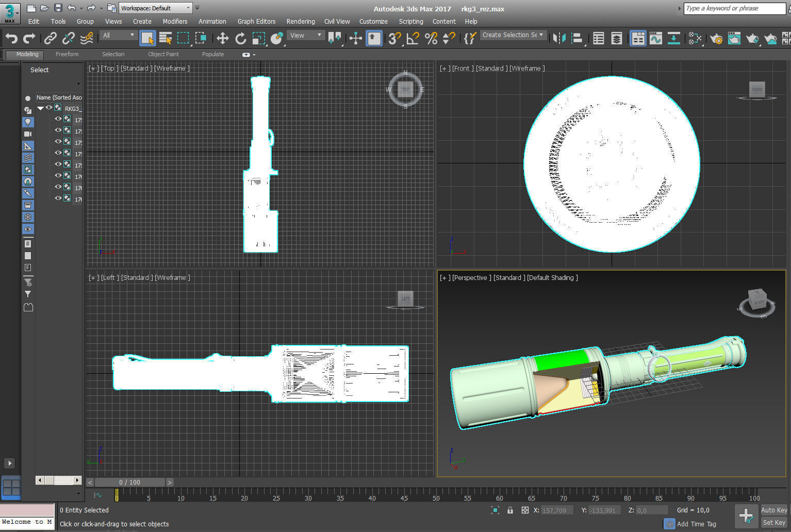
Task: Toggle Keyboard Shortcut Override button
Action: (374, 38)
